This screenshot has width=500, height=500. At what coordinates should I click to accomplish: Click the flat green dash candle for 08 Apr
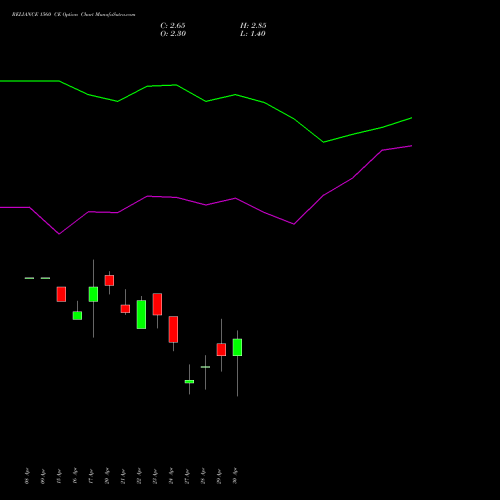tap(29, 278)
